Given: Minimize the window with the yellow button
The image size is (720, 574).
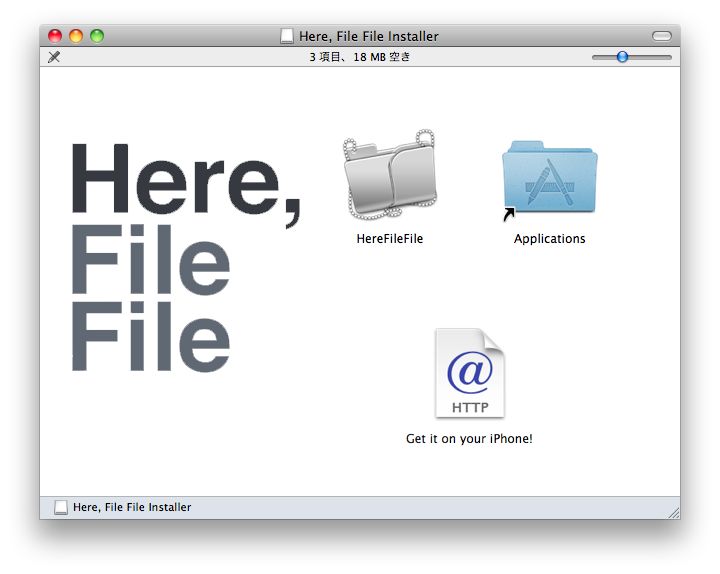Looking at the screenshot, I should pyautogui.click(x=76, y=36).
